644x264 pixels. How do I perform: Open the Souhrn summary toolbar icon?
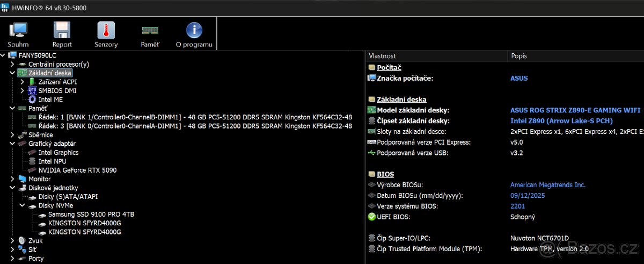[x=18, y=31]
